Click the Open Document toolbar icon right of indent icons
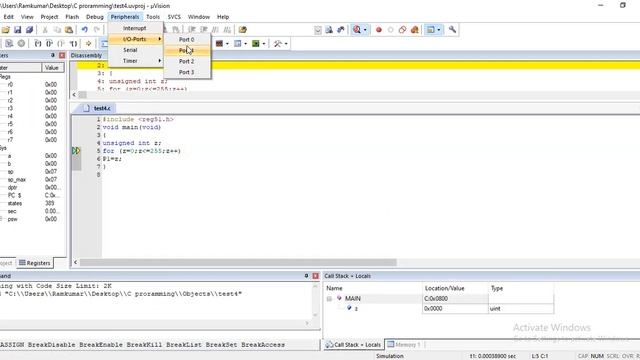 pyautogui.click(x=243, y=30)
